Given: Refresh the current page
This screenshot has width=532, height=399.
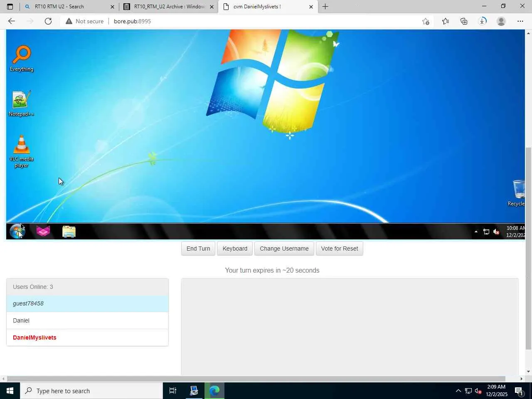Looking at the screenshot, I should click(48, 21).
